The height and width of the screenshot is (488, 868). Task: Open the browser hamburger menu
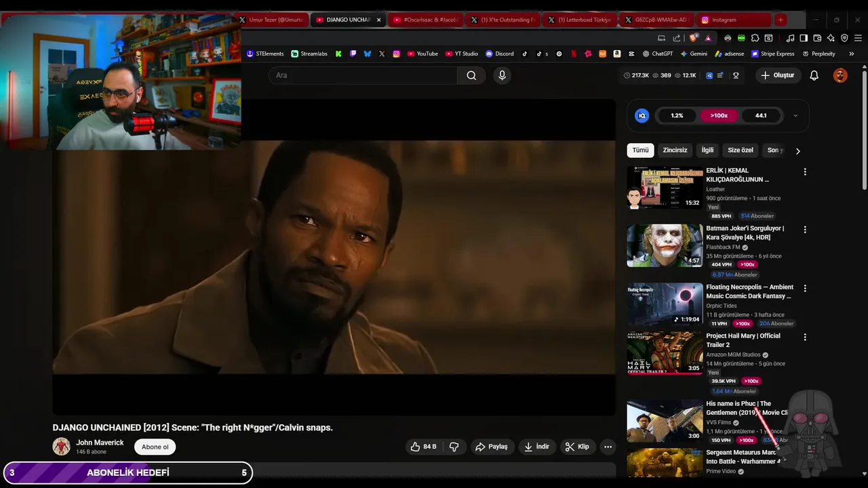click(859, 38)
